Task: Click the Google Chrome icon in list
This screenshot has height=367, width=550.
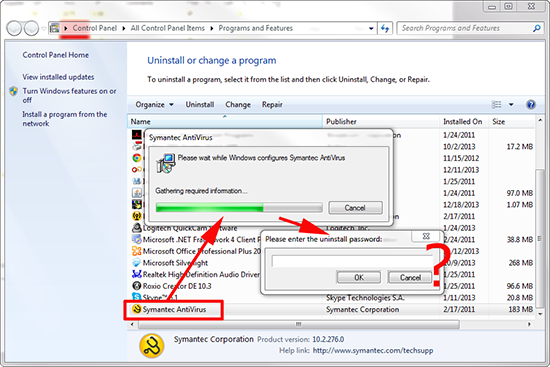Action: (x=136, y=158)
